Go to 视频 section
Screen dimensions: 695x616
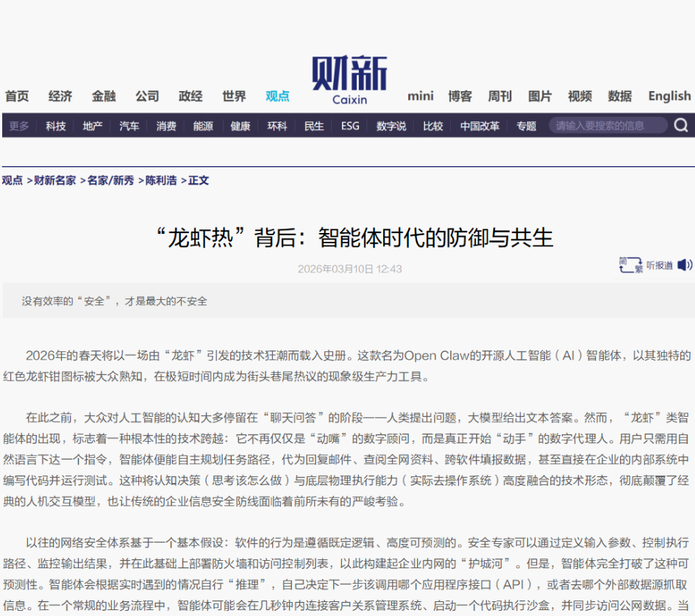point(580,96)
